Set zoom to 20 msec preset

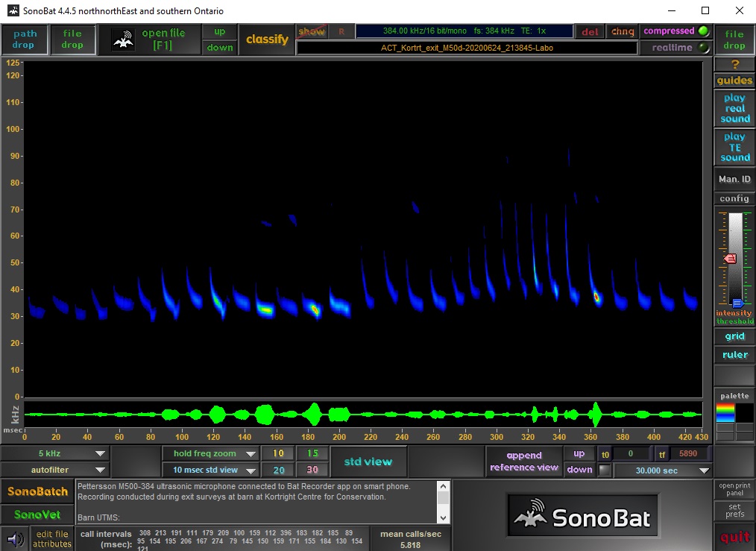(x=278, y=470)
